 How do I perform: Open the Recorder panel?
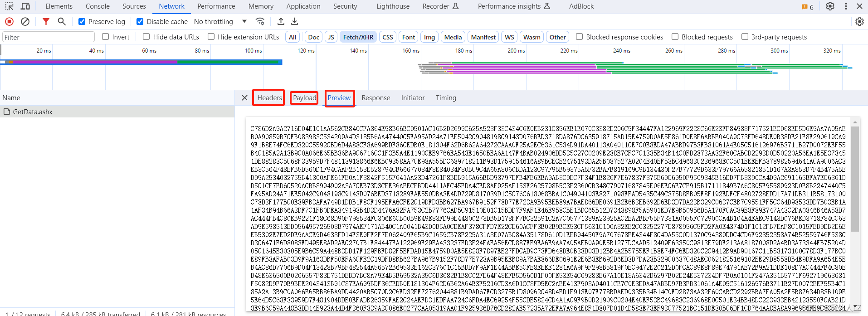(x=440, y=6)
